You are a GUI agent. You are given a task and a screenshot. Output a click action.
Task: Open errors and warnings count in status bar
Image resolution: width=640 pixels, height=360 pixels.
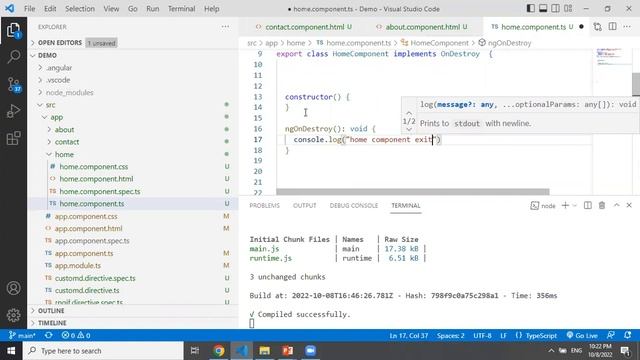76,335
